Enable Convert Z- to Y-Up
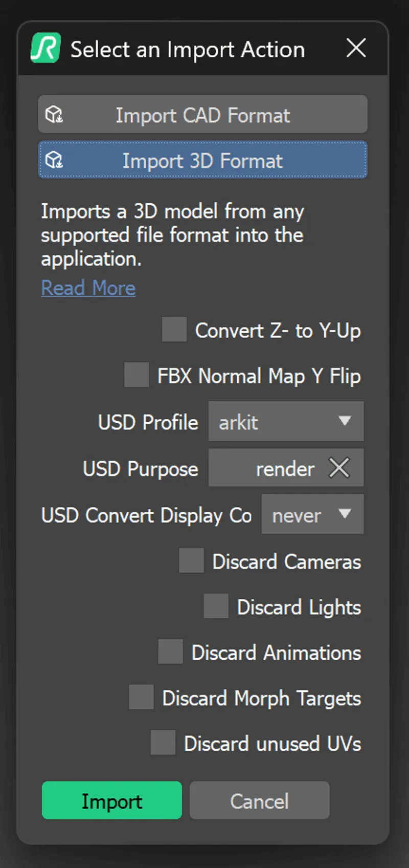Screen dimensions: 409x868 tap(174, 330)
